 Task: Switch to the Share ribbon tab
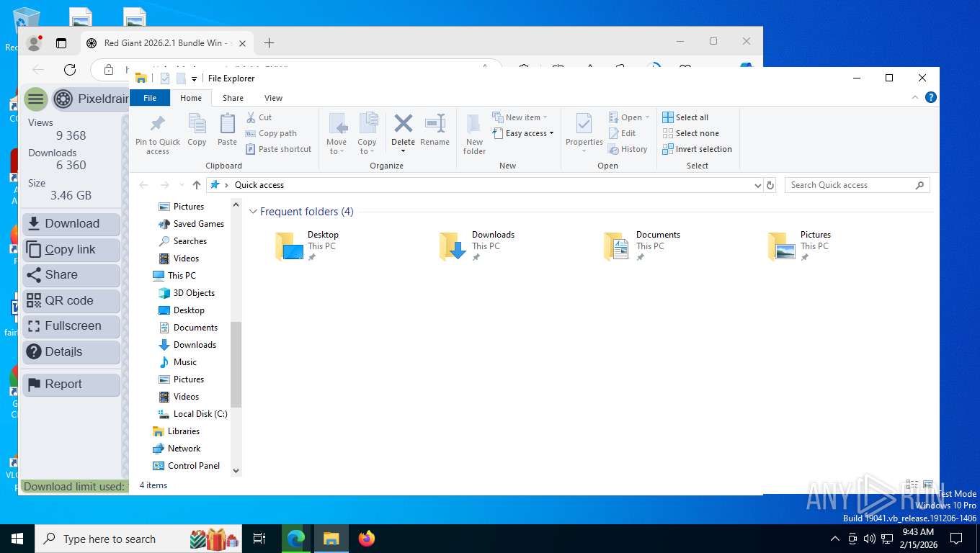pos(233,98)
